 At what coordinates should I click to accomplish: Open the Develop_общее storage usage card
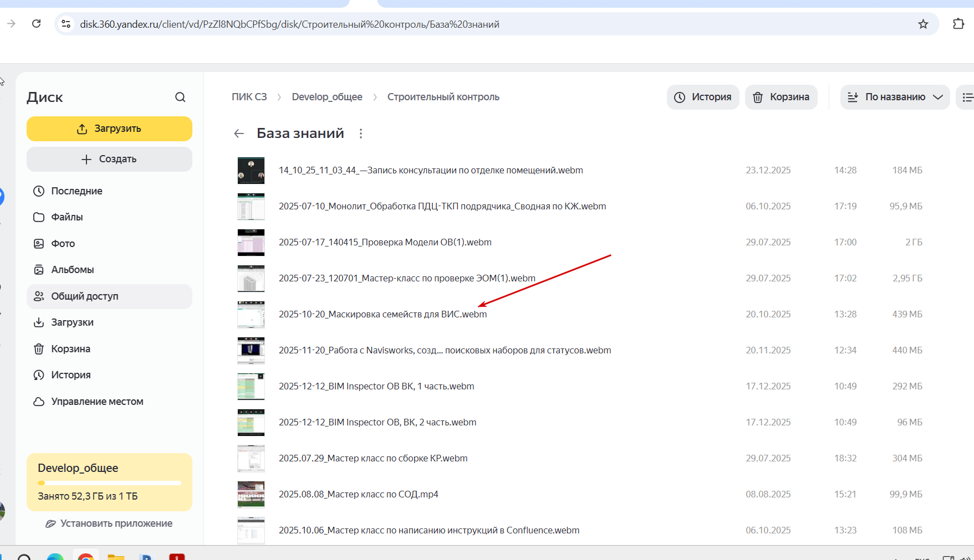(109, 482)
